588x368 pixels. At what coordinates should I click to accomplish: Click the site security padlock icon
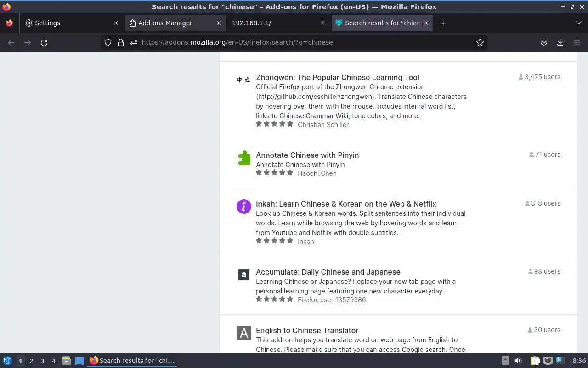121,42
